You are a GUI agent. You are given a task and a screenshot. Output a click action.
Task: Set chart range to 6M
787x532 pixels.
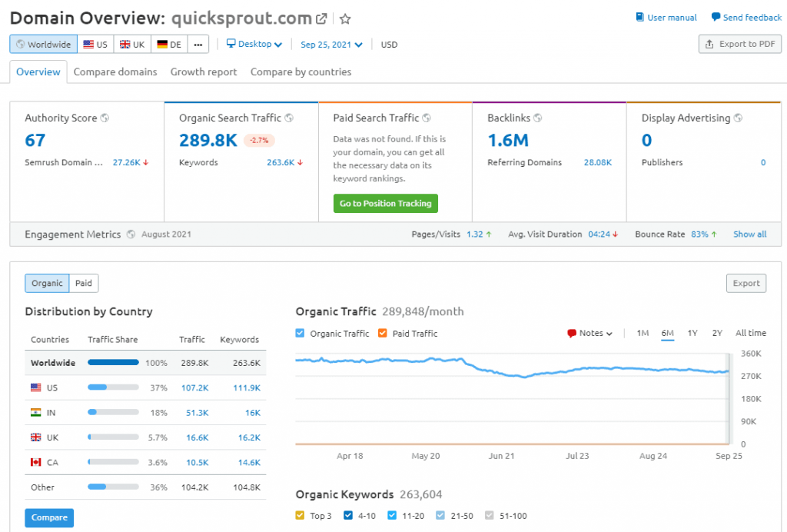(x=668, y=333)
